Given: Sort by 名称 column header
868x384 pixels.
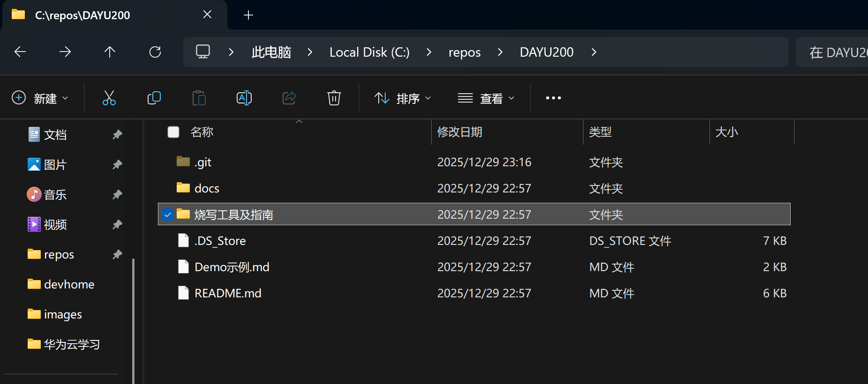Looking at the screenshot, I should [202, 132].
